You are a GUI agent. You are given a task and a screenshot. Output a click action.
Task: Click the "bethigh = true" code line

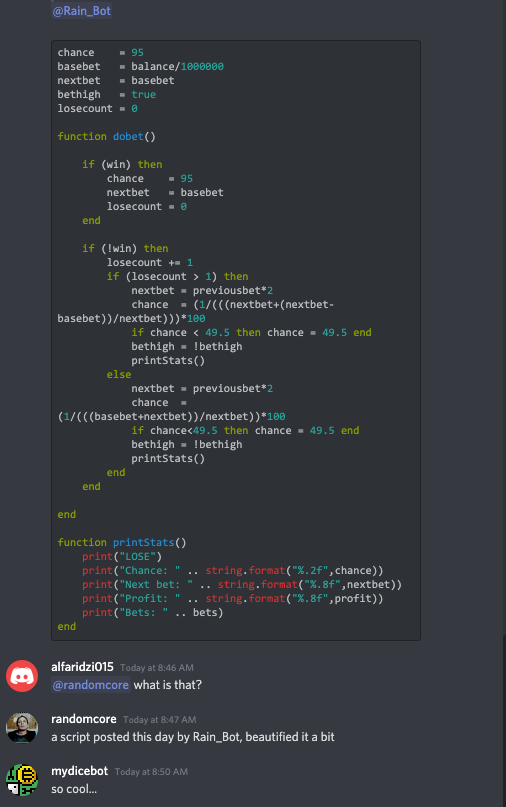point(107,95)
